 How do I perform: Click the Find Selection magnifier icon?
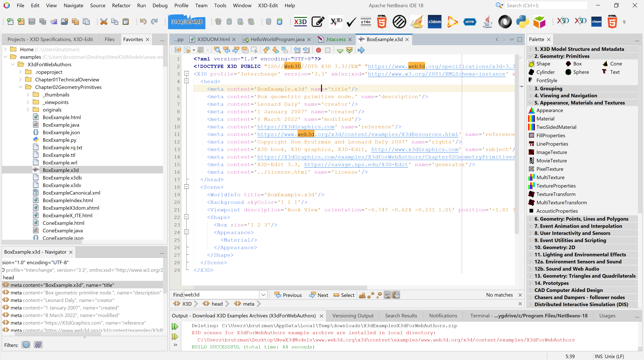click(217, 50)
